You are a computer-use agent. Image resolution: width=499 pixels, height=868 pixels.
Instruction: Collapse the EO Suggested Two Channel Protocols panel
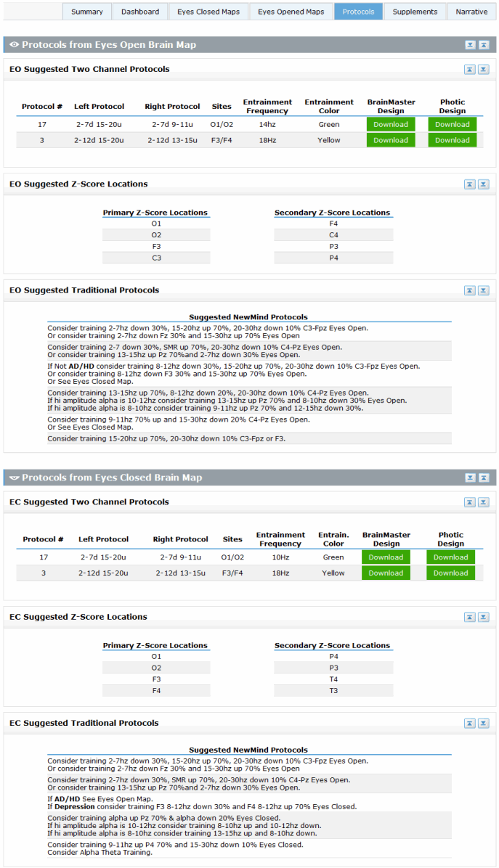click(x=470, y=70)
